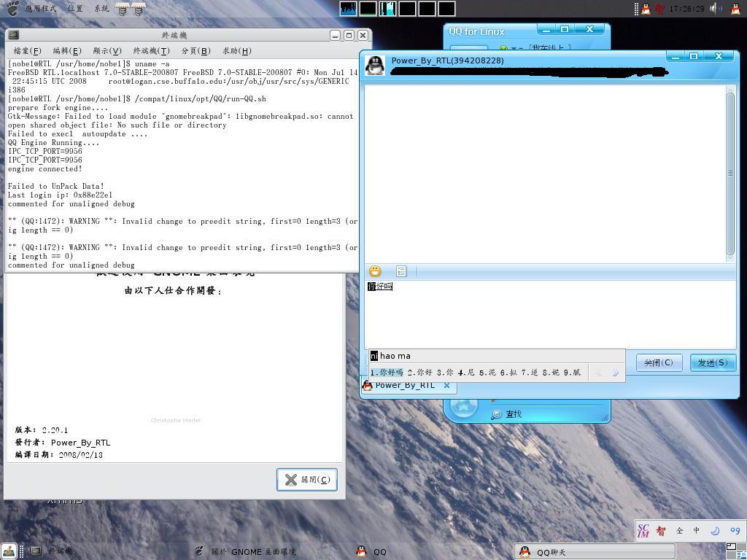Open the 應用程式 Applications menu
The height and width of the screenshot is (560, 747).
(41, 9)
